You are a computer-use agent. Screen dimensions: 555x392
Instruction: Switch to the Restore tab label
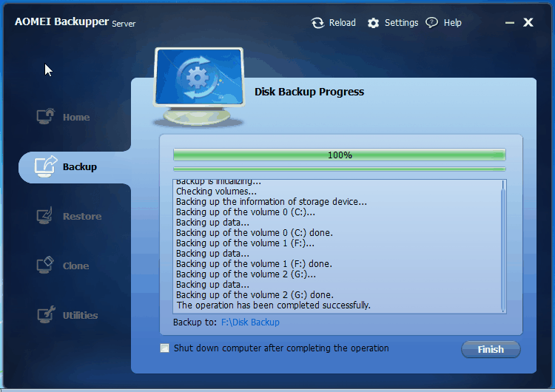click(82, 216)
